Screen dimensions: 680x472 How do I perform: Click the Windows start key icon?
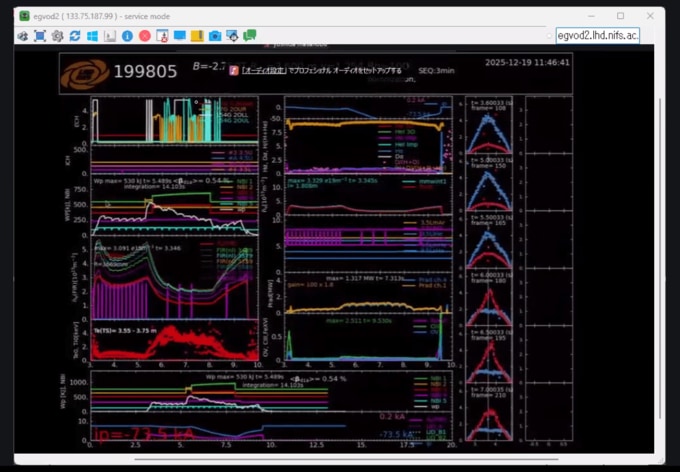pos(91,36)
